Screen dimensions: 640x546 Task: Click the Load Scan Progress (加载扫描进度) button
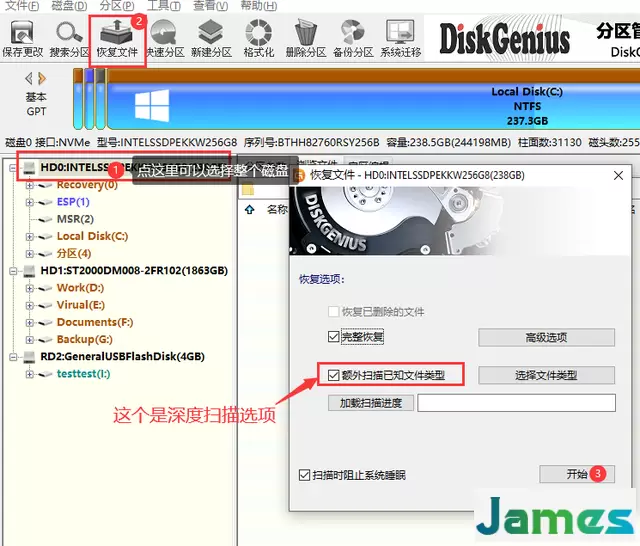(x=371, y=403)
